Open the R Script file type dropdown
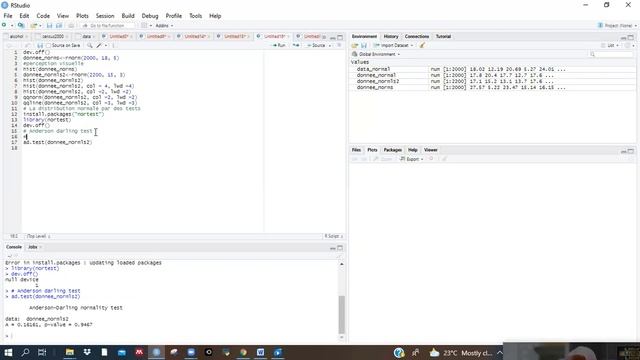The height and width of the screenshot is (360, 640). pos(334,236)
